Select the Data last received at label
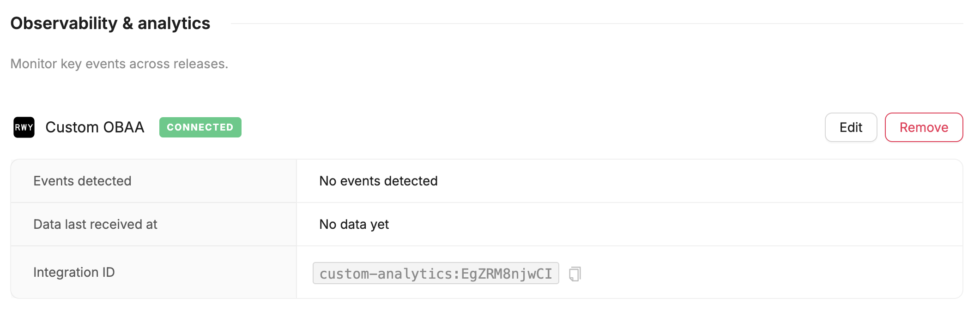Screen dimensions: 980x310 coord(95,224)
